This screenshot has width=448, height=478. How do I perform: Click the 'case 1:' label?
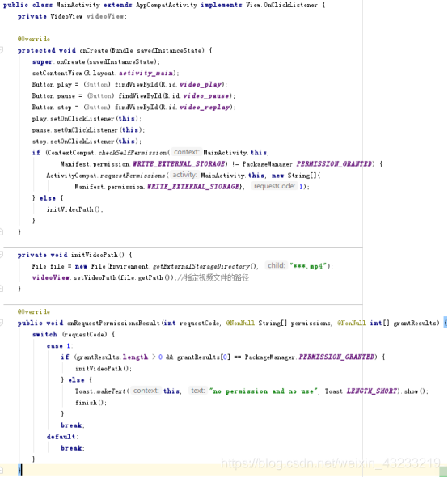tap(60, 346)
